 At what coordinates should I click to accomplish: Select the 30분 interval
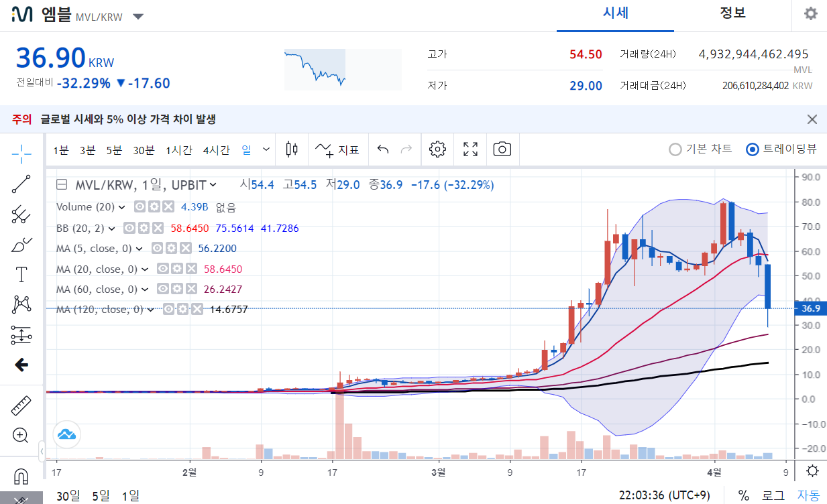click(144, 150)
